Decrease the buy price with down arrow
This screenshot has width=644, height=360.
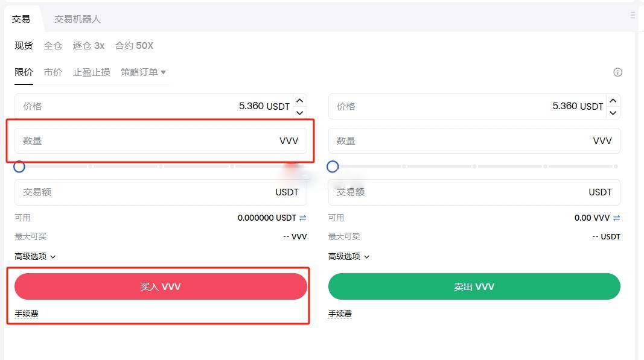point(300,112)
